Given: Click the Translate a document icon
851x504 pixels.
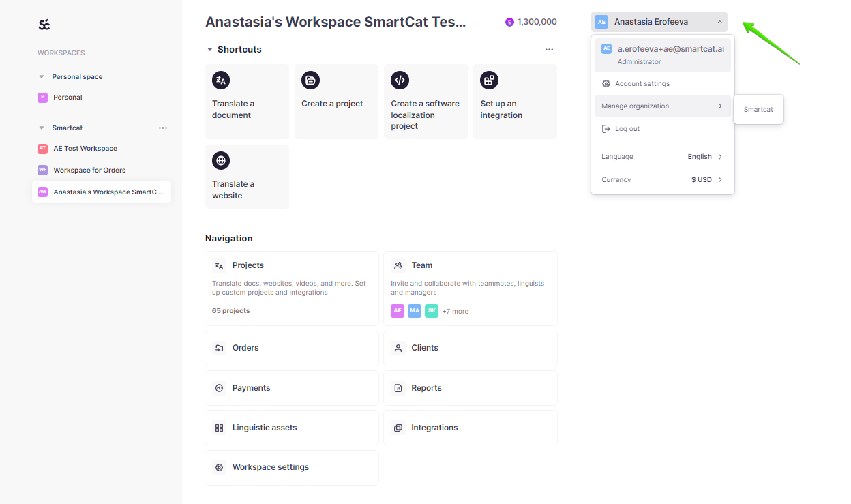Looking at the screenshot, I should 221,80.
